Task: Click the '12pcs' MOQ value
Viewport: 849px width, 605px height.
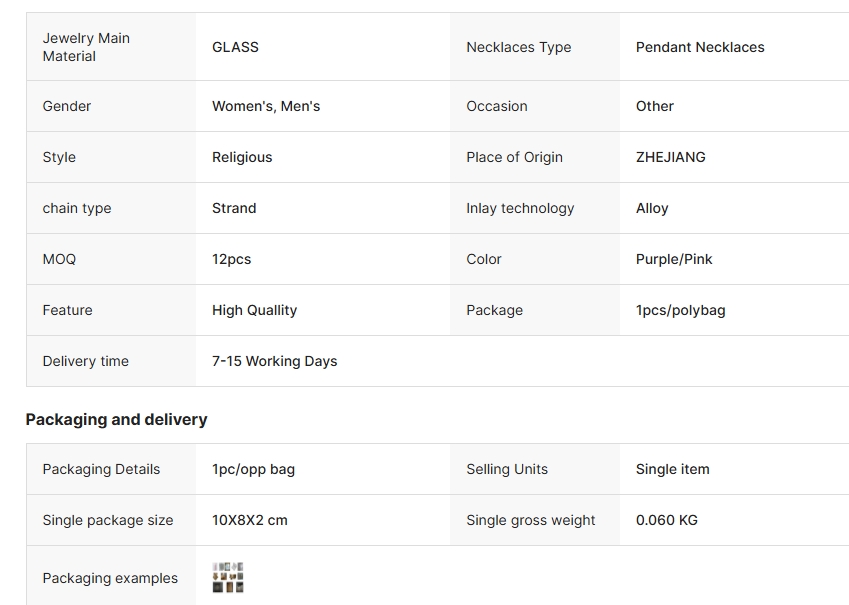Action: [231, 259]
